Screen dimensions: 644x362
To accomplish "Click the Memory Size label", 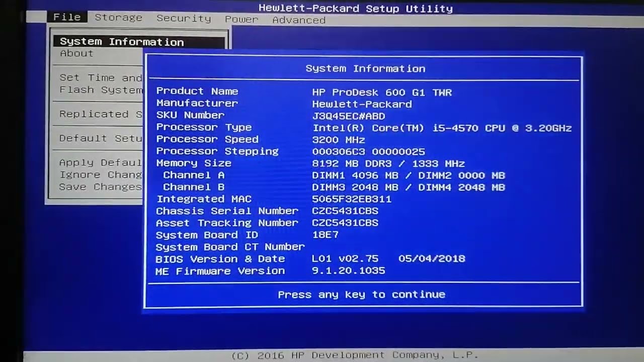I will (x=194, y=163).
